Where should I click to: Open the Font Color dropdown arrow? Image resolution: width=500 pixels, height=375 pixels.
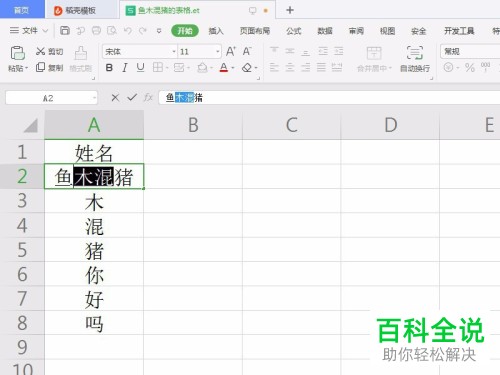click(x=233, y=68)
